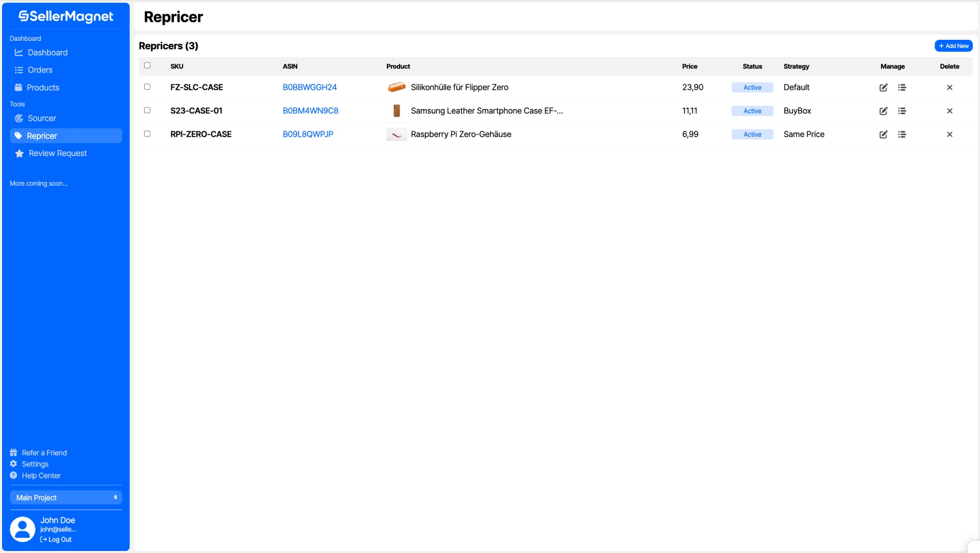Delete the RPI-ZERO-CASE repricer
Image resolution: width=980 pixels, height=553 pixels.
pos(949,135)
